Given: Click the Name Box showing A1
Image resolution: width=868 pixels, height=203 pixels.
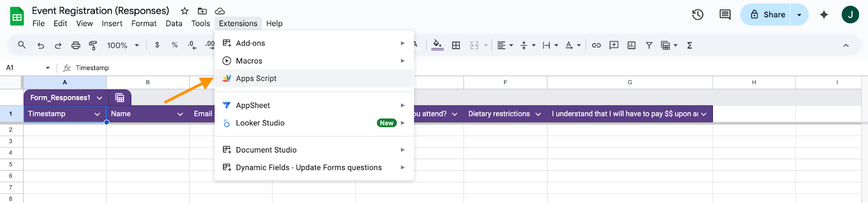Looking at the screenshot, I should [27, 68].
